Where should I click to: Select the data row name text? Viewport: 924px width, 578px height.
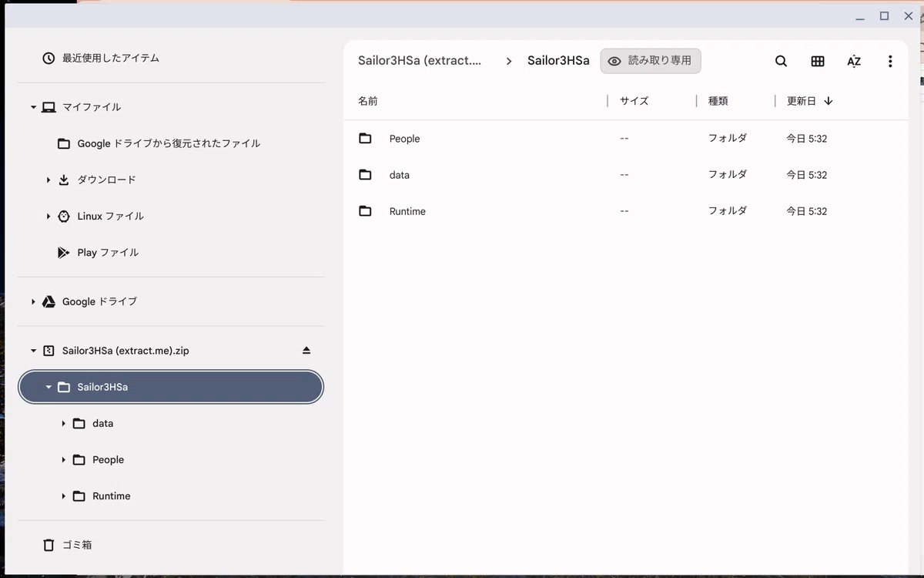[400, 175]
